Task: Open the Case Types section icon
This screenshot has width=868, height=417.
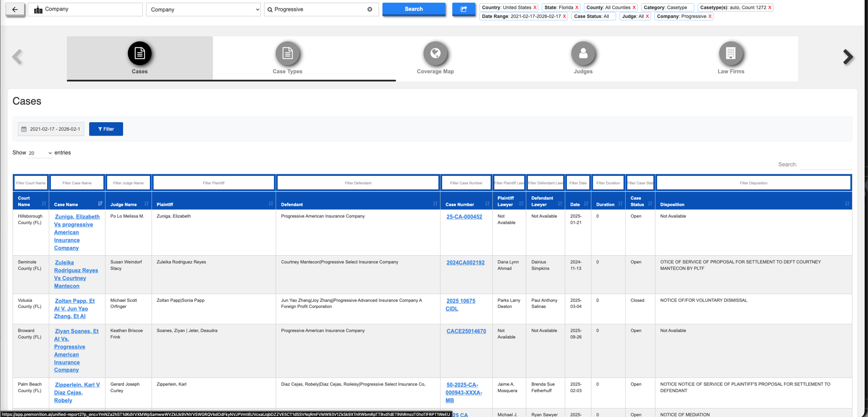Action: 287,53
